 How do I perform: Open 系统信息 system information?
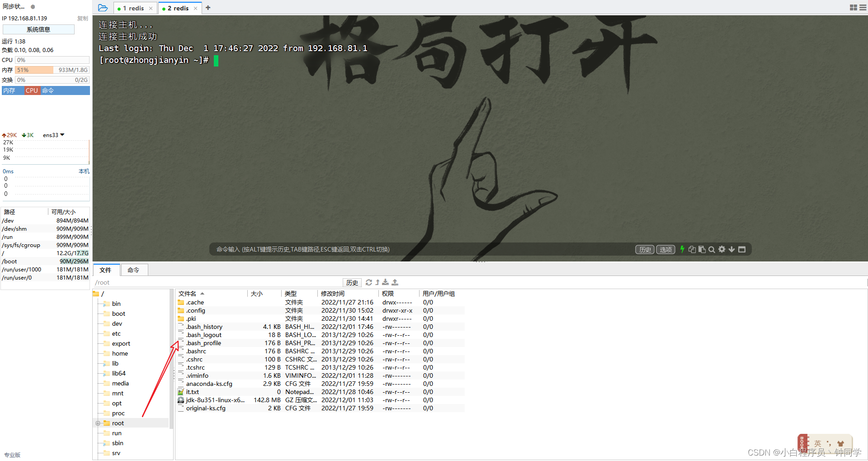point(38,29)
